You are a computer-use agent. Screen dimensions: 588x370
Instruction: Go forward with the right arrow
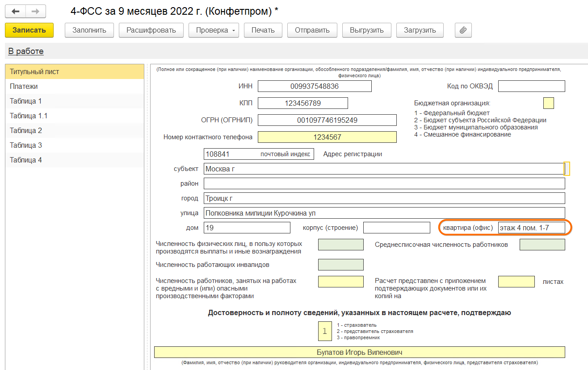(35, 12)
